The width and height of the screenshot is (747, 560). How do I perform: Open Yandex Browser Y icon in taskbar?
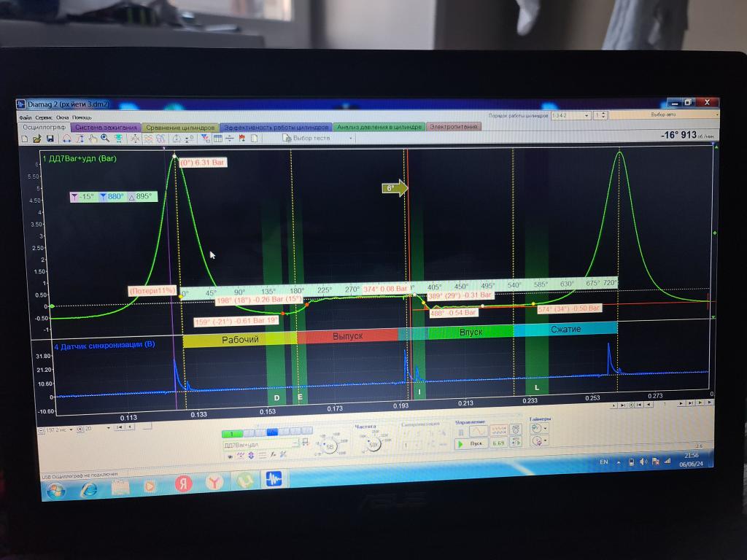(214, 482)
